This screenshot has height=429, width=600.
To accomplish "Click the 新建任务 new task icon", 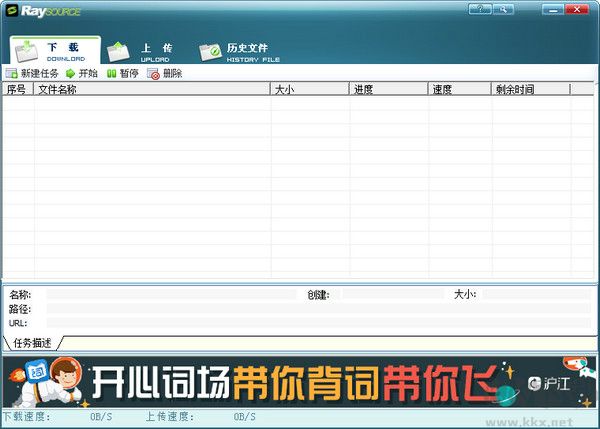I will click(11, 73).
